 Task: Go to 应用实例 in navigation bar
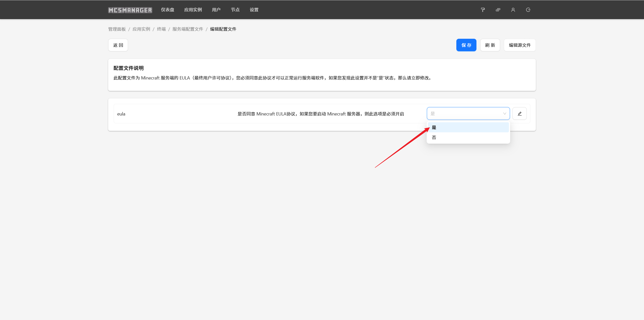(x=193, y=10)
